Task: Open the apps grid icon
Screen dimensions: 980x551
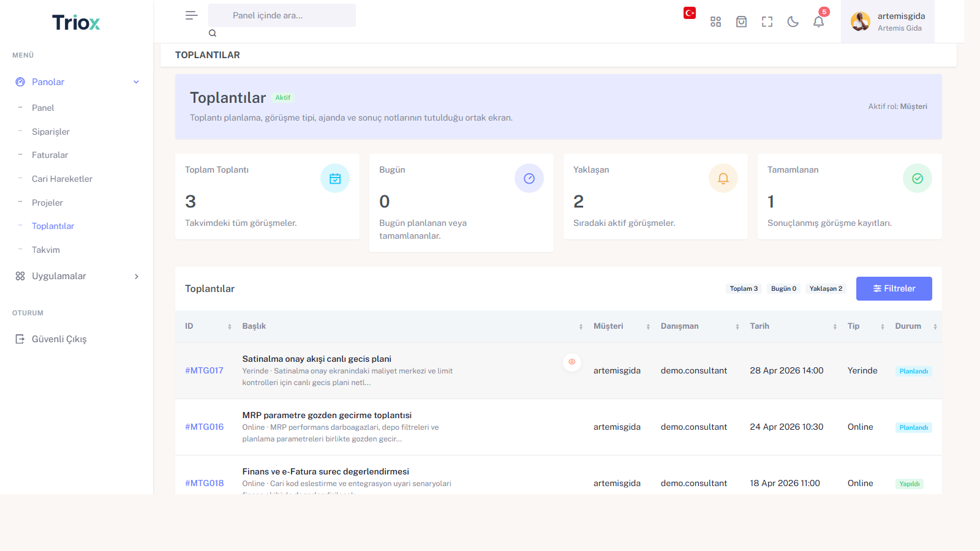Action: [715, 22]
